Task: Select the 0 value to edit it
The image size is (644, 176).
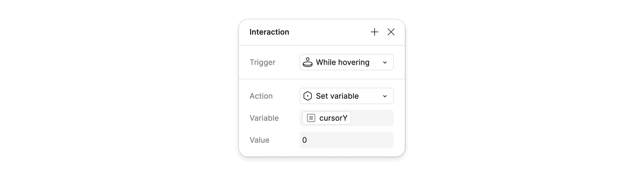Action: point(305,140)
